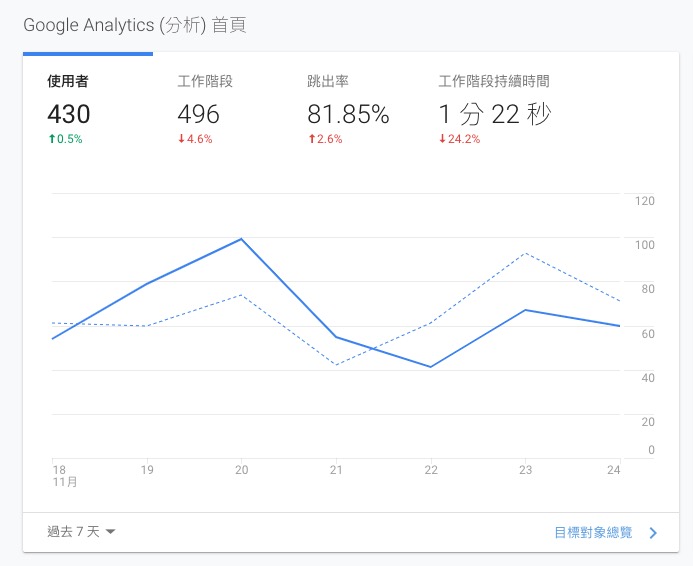Click the y-axis label 100
693x566 pixels.
point(645,245)
